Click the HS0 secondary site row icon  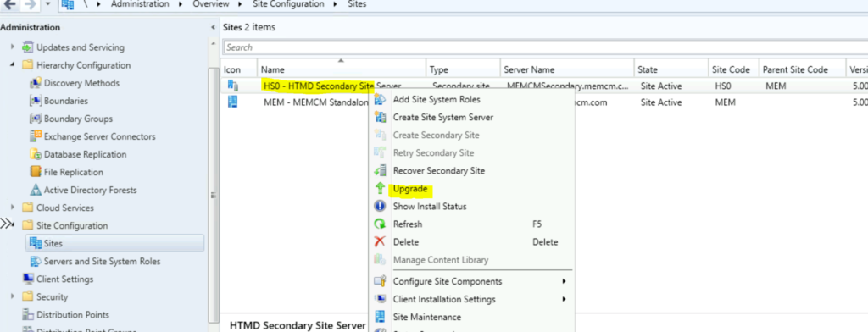point(233,86)
